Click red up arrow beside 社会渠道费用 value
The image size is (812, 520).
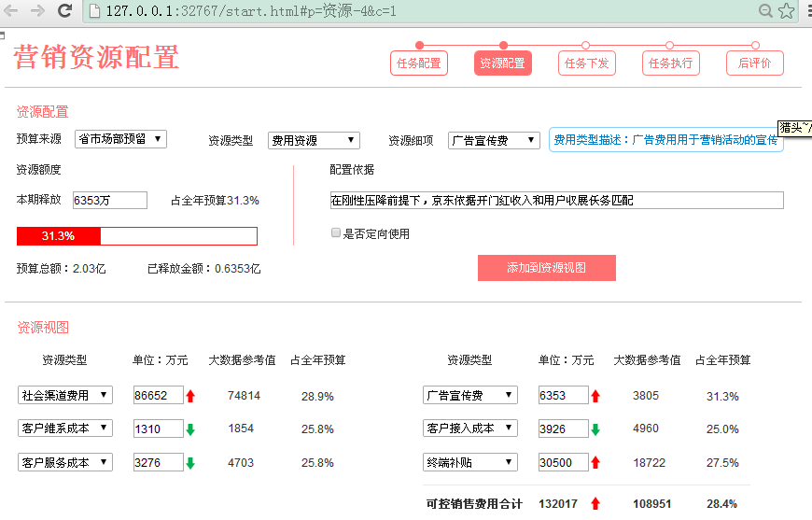point(190,396)
